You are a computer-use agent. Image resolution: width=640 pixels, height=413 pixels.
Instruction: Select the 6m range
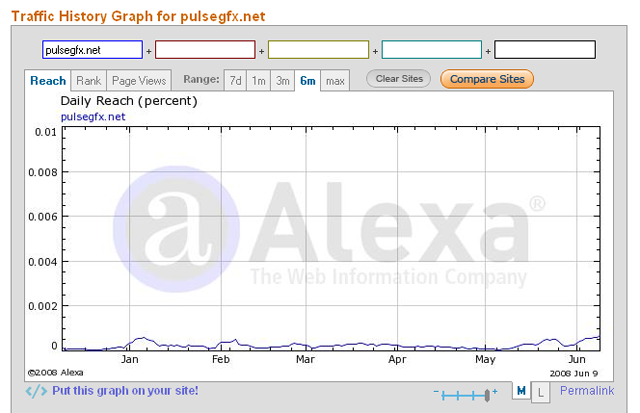click(308, 81)
